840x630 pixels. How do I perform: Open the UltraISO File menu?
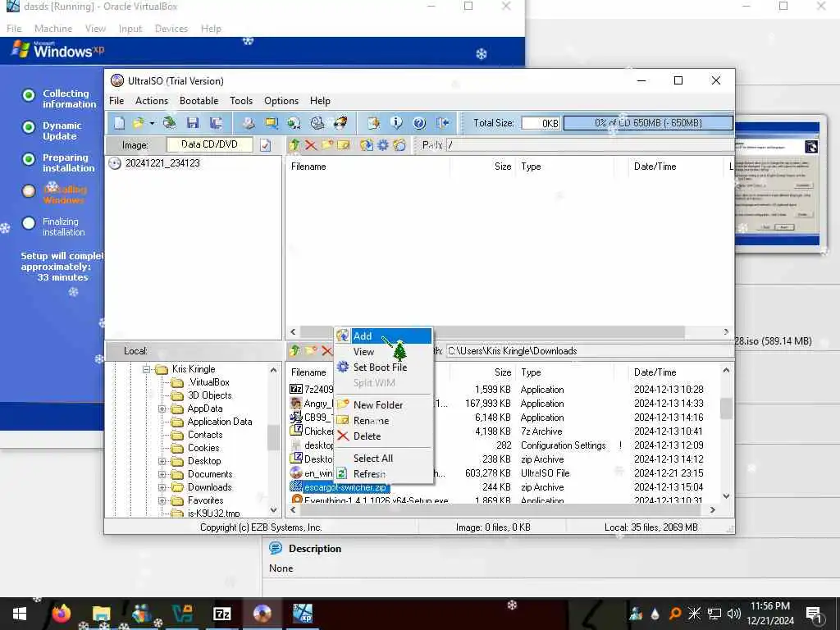[x=116, y=101]
